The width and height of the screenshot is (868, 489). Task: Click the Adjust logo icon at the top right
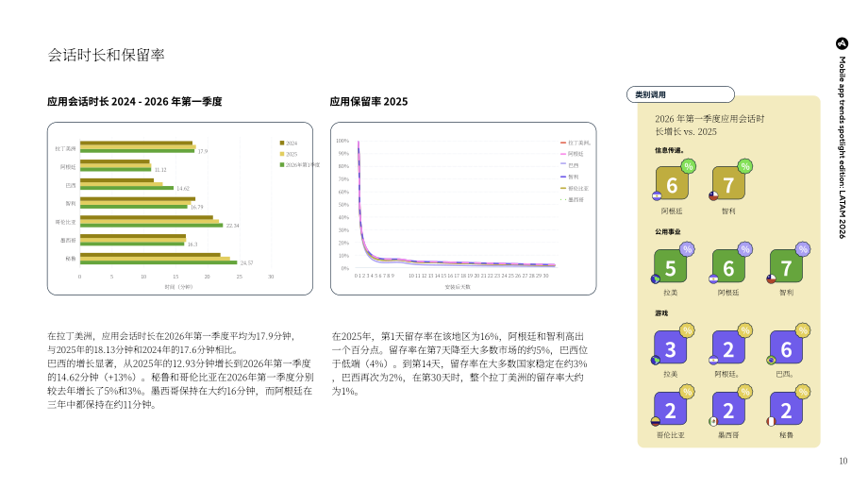click(842, 43)
